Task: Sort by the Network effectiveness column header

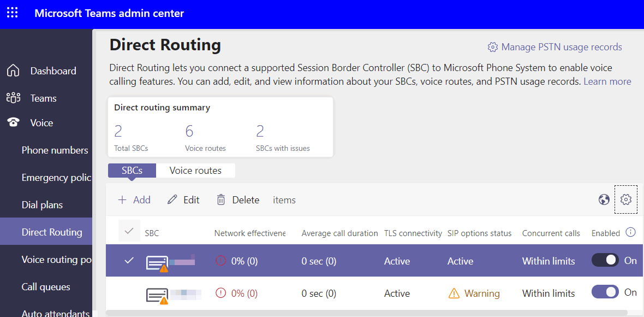Action: (x=250, y=233)
